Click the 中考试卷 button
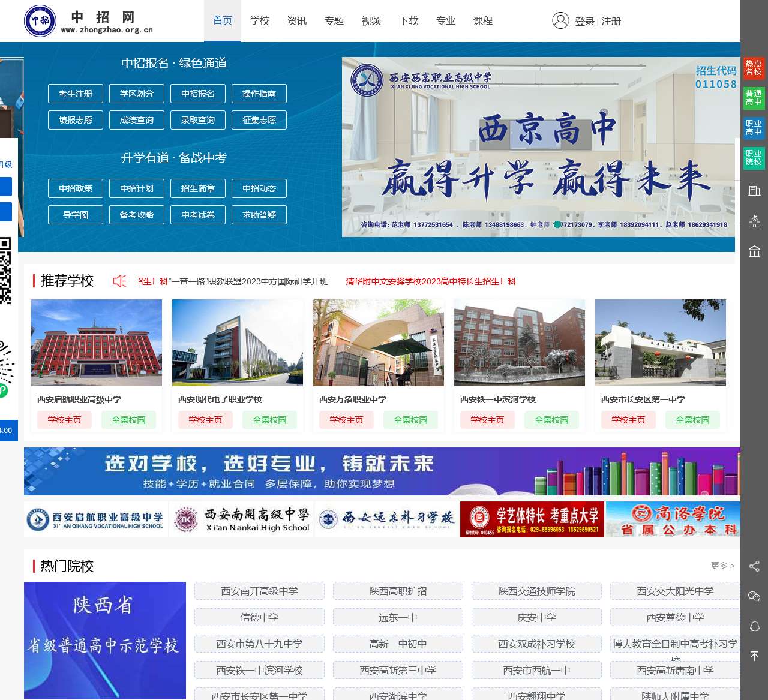 tap(198, 215)
